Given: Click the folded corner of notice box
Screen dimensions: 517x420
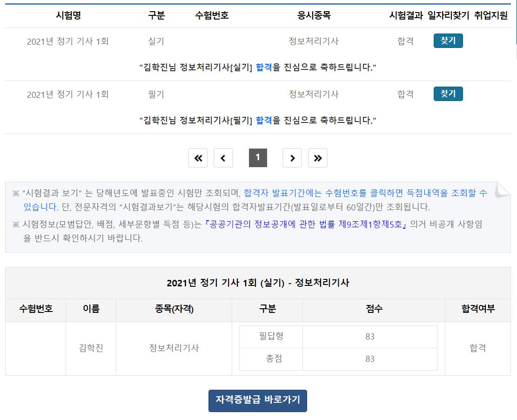Looking at the screenshot, I should [502, 190].
